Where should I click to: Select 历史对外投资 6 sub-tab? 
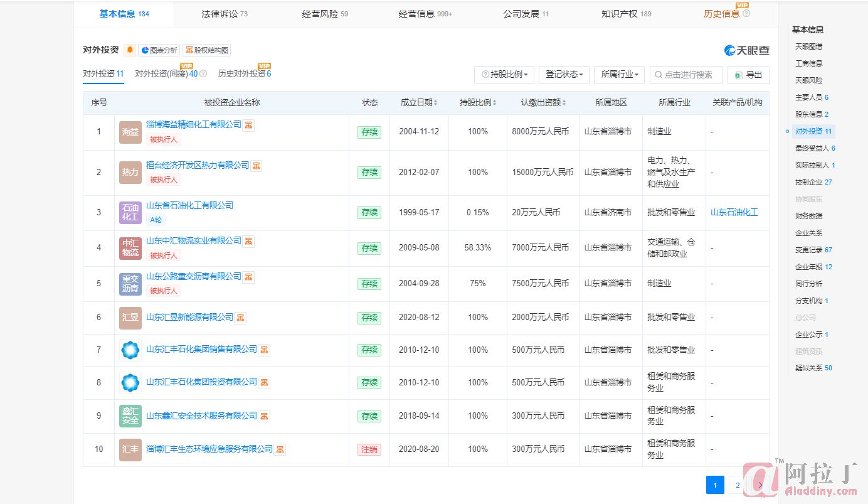245,73
